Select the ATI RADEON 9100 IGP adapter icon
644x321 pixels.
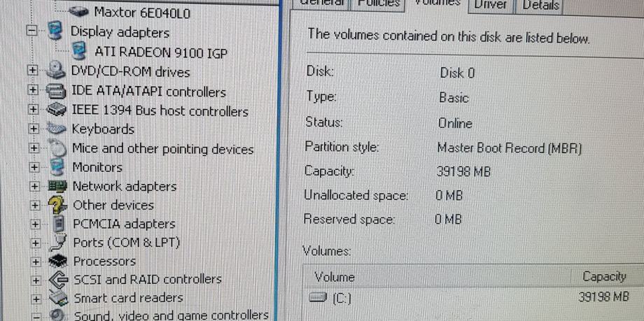[79, 52]
